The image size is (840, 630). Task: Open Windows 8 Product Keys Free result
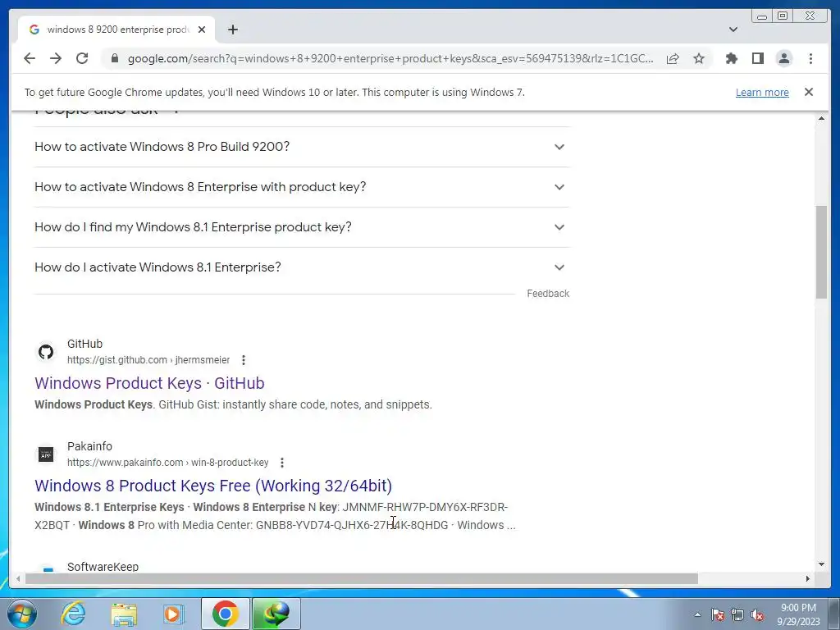click(x=213, y=486)
